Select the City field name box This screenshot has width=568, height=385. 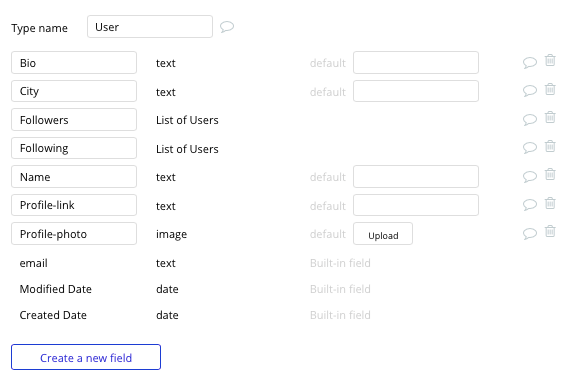(x=74, y=91)
